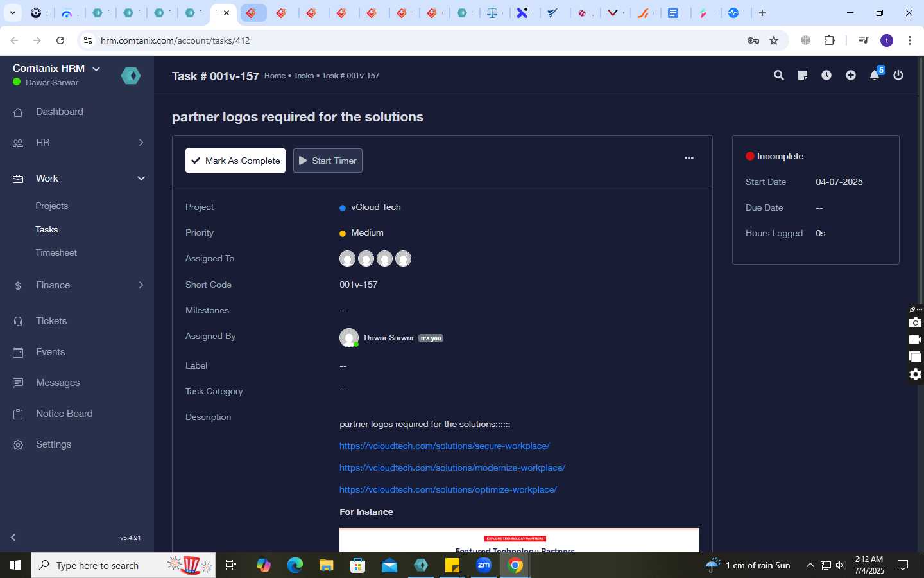The width and height of the screenshot is (924, 578).
Task: Close the active browser tab
Action: (227, 13)
